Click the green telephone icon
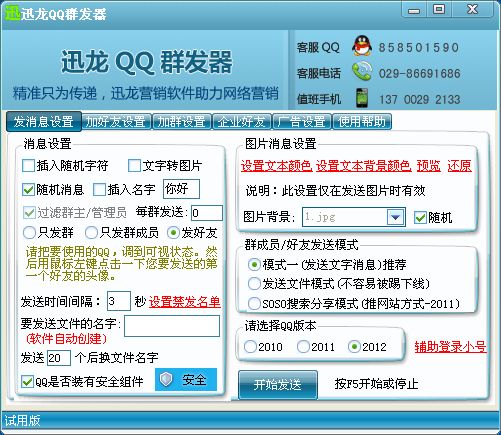 click(x=362, y=71)
